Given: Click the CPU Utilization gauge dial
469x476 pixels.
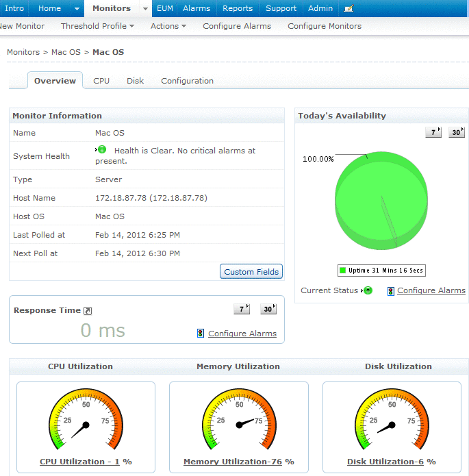Looking at the screenshot, I should point(86,425).
